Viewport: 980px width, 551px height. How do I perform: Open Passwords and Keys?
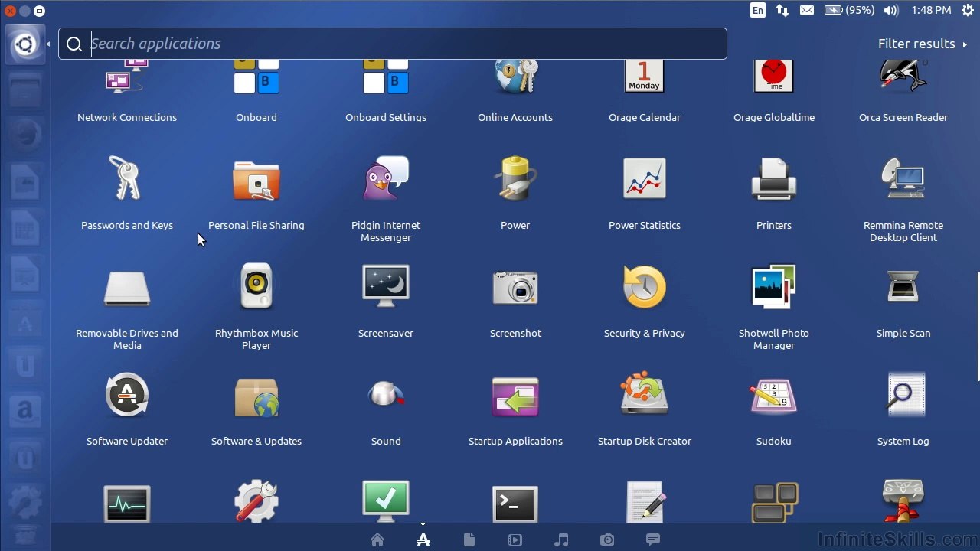click(x=127, y=193)
